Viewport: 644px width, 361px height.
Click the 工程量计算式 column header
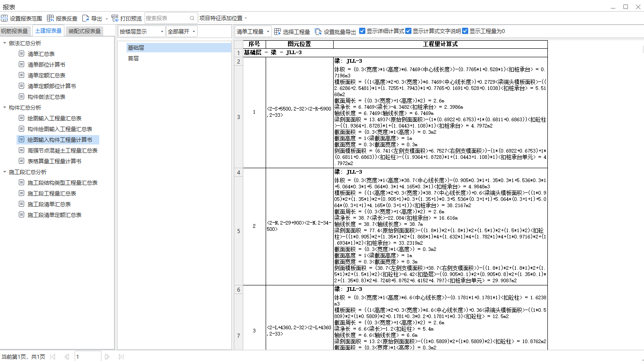pos(441,44)
